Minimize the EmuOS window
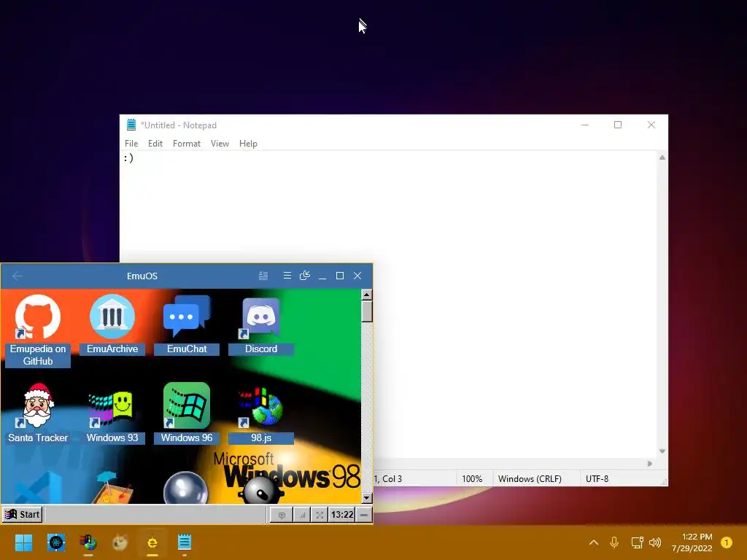 [x=322, y=276]
